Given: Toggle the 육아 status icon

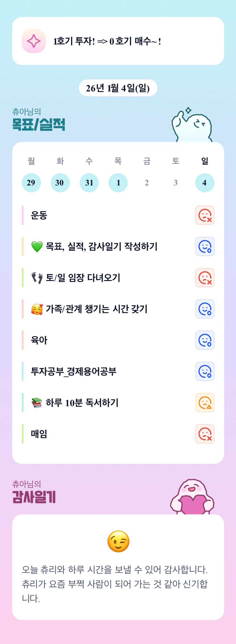Looking at the screenshot, I should 205,340.
